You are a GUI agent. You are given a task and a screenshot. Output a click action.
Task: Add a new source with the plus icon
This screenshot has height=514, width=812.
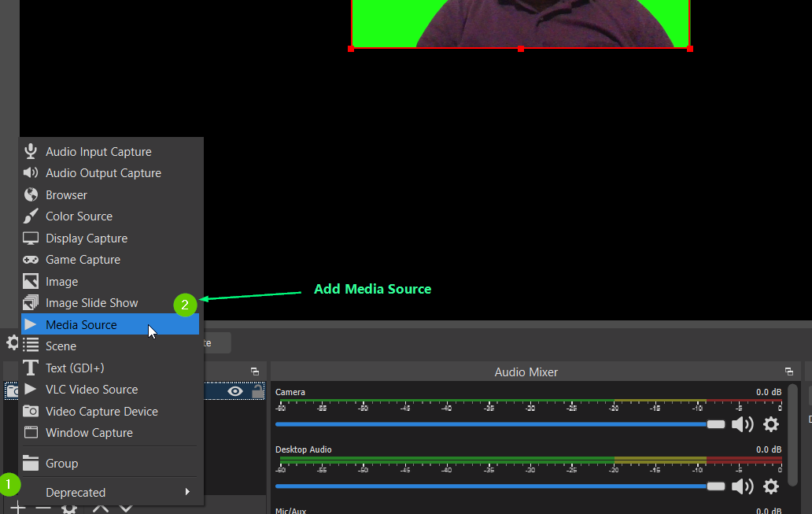[17, 508]
